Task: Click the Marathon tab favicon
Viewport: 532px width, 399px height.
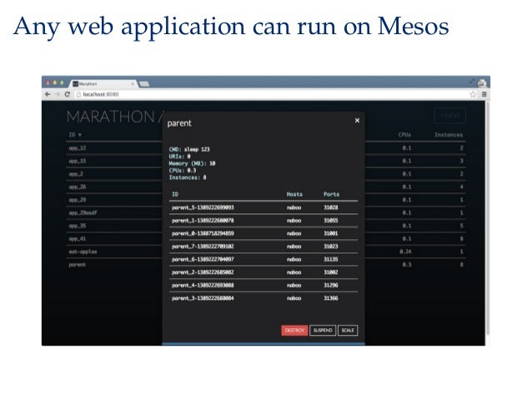Action: [x=76, y=84]
